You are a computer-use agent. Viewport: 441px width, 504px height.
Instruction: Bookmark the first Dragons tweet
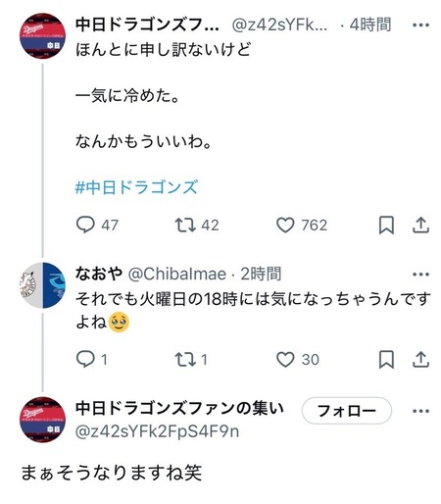(386, 226)
